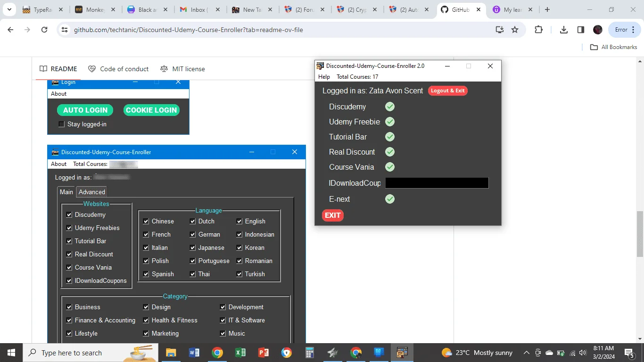Screen dimensions: 644x362
Task: Open Excel from taskbar
Action: coord(240,353)
